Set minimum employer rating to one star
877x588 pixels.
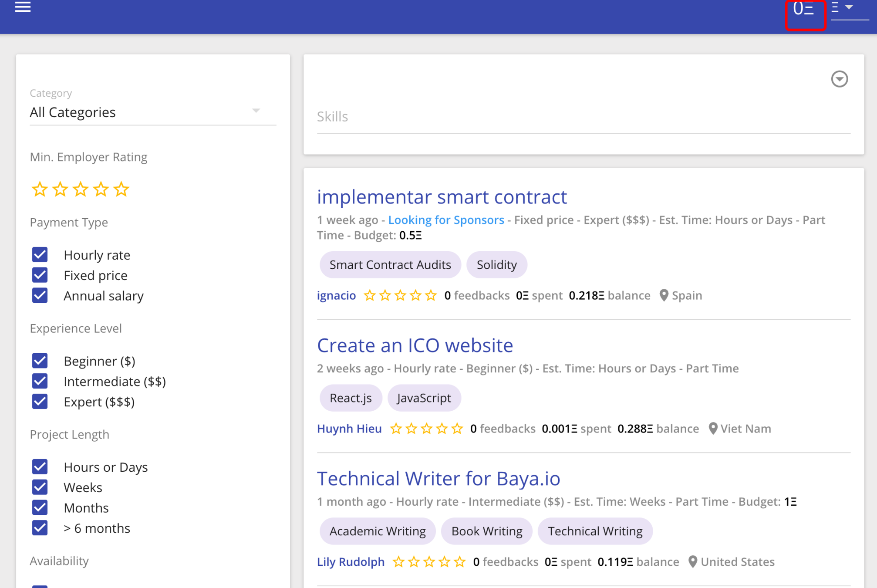tap(40, 189)
